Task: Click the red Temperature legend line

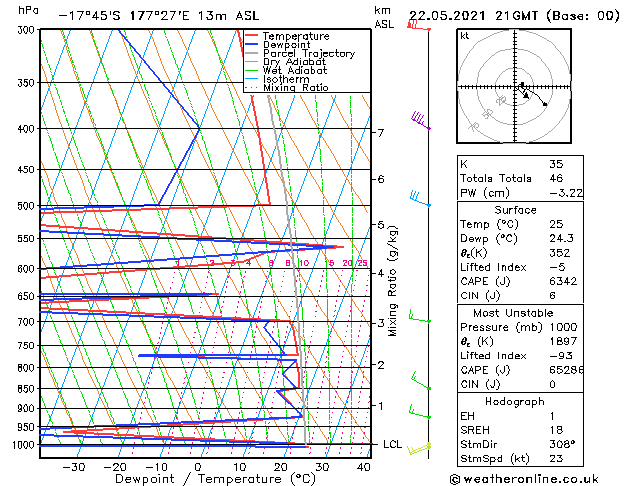Action: tap(251, 36)
